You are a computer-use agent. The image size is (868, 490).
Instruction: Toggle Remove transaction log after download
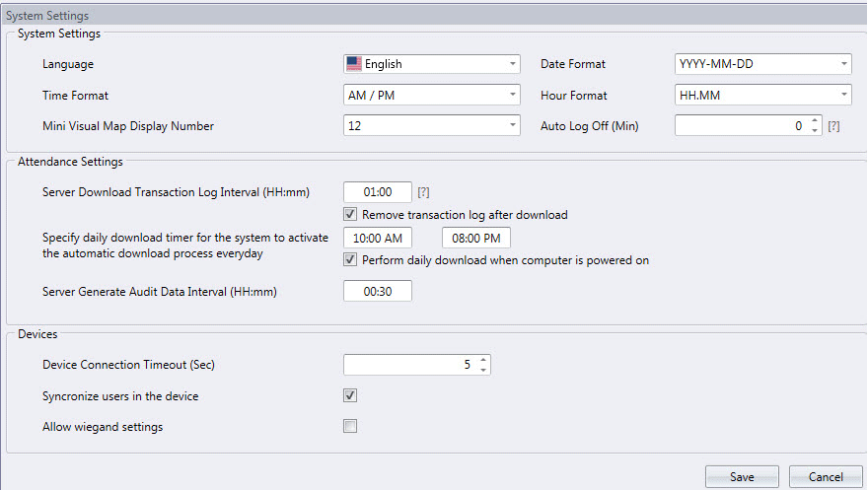[350, 214]
